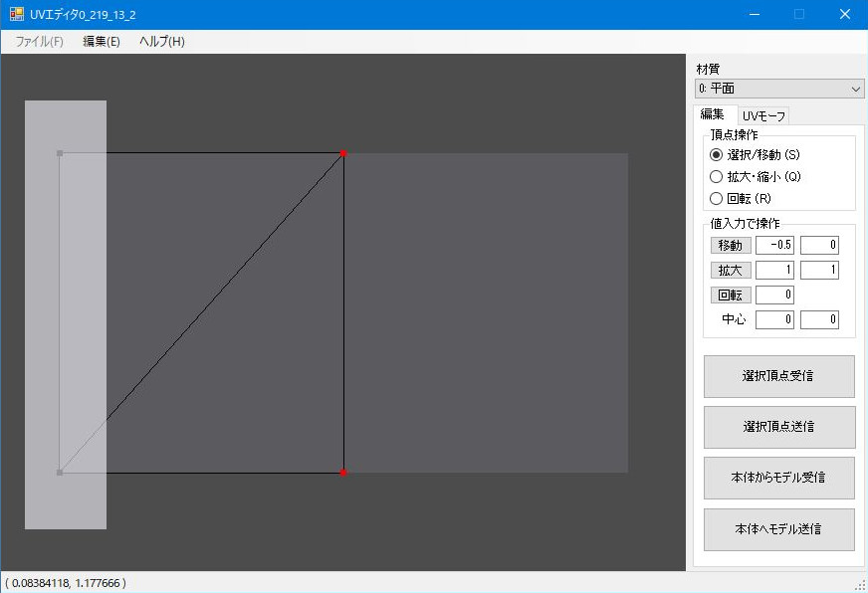Click the 本体へモデル送信 button

click(x=778, y=529)
